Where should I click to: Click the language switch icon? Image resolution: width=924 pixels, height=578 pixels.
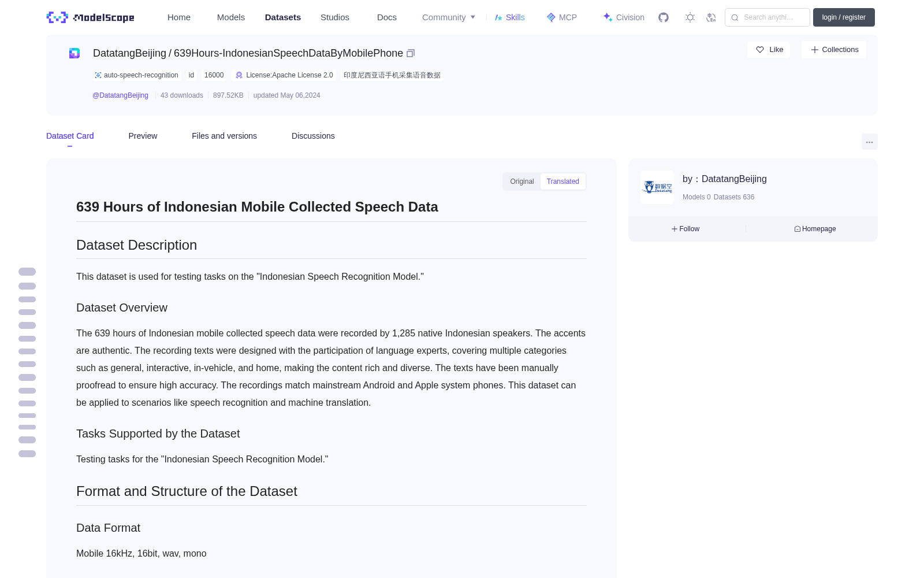click(711, 17)
